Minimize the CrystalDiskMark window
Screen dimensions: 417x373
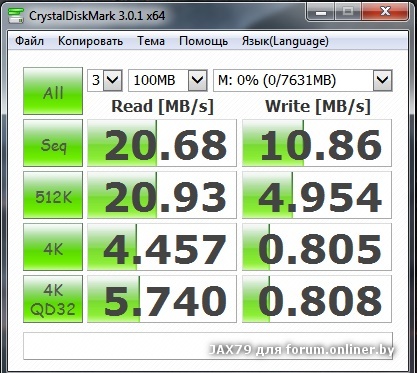tap(321, 13)
